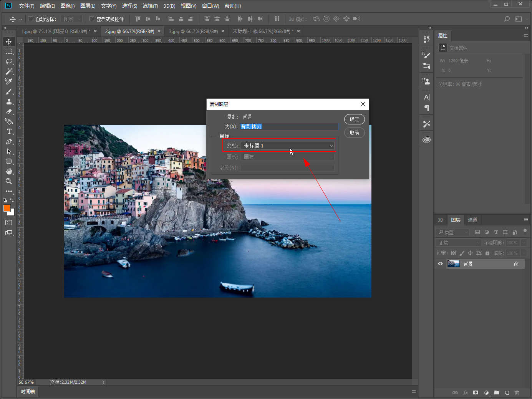Click the orange foreground color swatch
This screenshot has height=399, width=532.
[x=7, y=208]
